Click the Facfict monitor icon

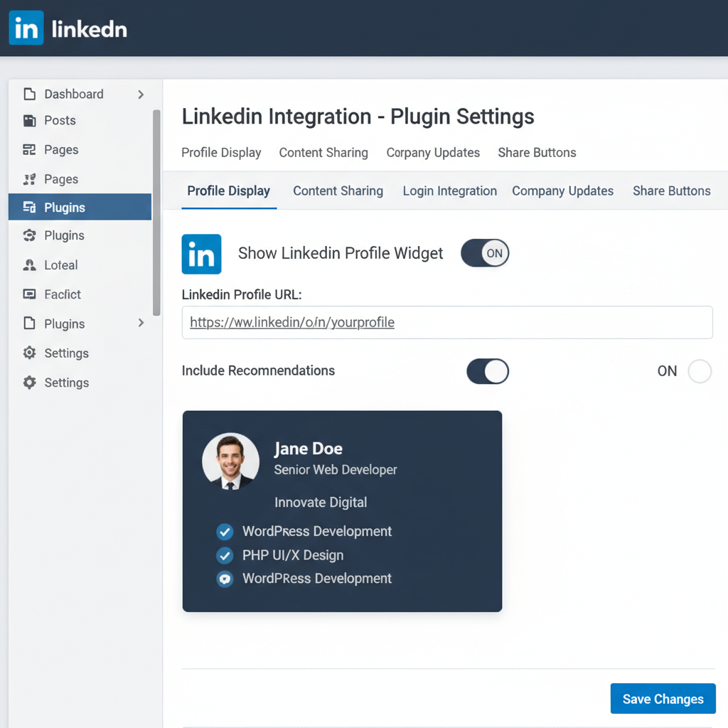click(x=29, y=294)
